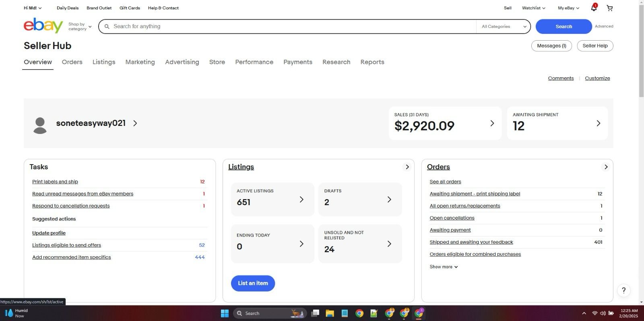Viewport: 644px width, 321px height.
Task: Click the blue Search button
Action: 563,27
